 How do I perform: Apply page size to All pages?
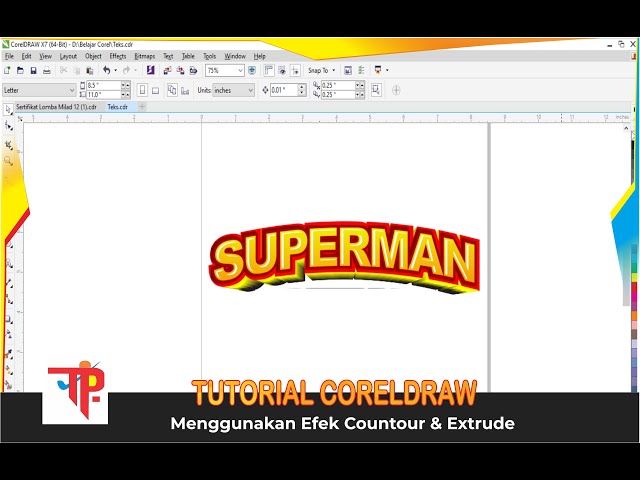point(172,90)
